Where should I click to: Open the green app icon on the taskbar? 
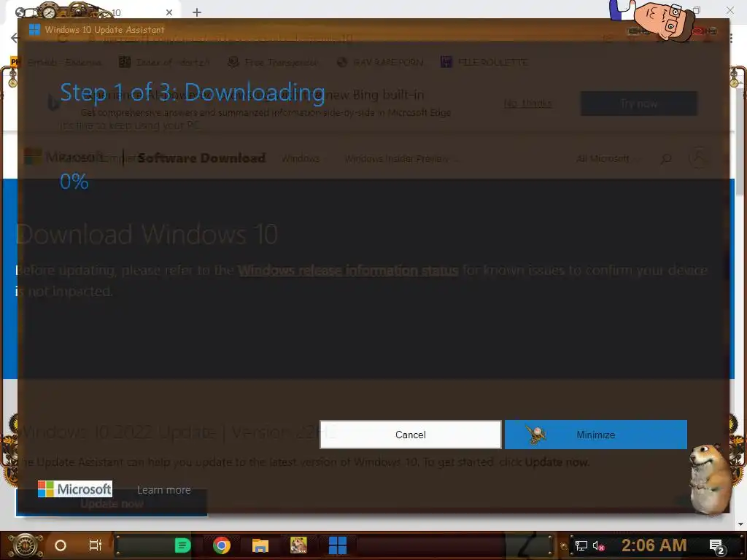click(x=182, y=545)
